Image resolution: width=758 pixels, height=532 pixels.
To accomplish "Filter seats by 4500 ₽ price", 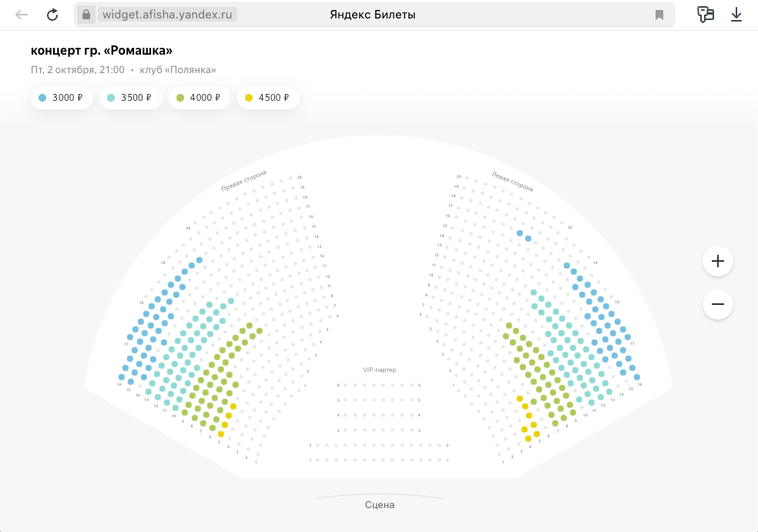I will [268, 98].
